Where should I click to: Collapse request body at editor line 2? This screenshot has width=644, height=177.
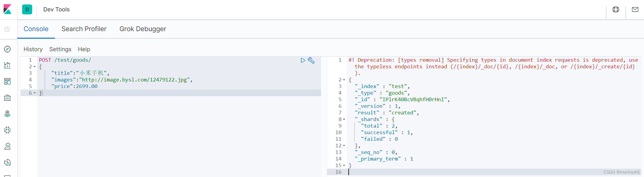point(34,66)
